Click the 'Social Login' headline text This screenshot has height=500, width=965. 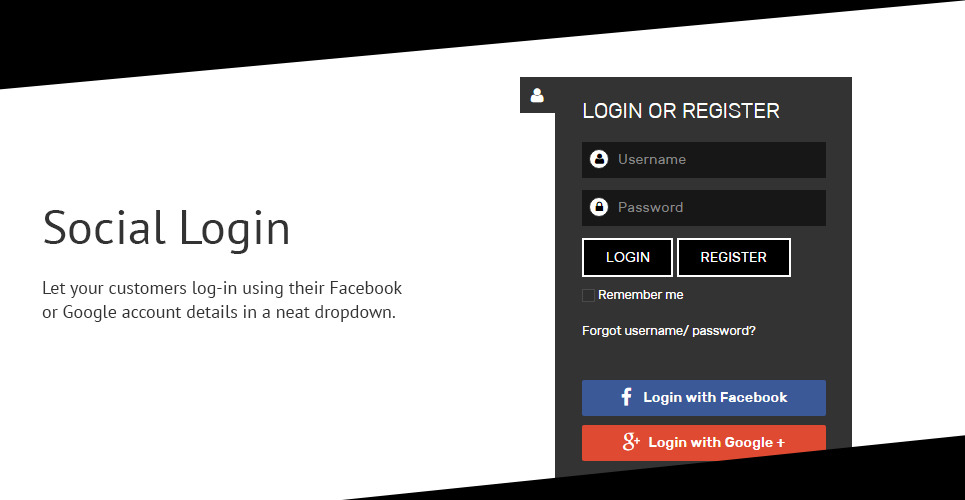pyautogui.click(x=166, y=228)
